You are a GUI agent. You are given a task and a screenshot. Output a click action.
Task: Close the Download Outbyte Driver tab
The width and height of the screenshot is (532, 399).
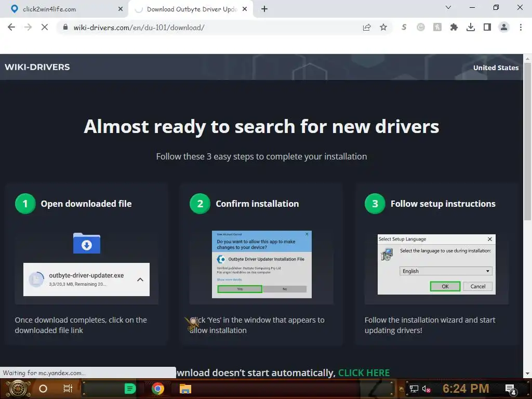[x=245, y=9]
